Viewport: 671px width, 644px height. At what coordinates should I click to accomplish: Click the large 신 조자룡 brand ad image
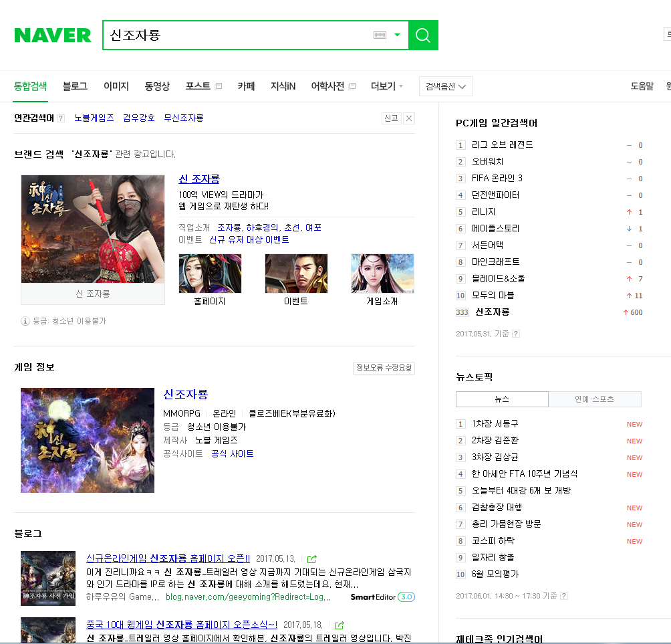click(93, 229)
